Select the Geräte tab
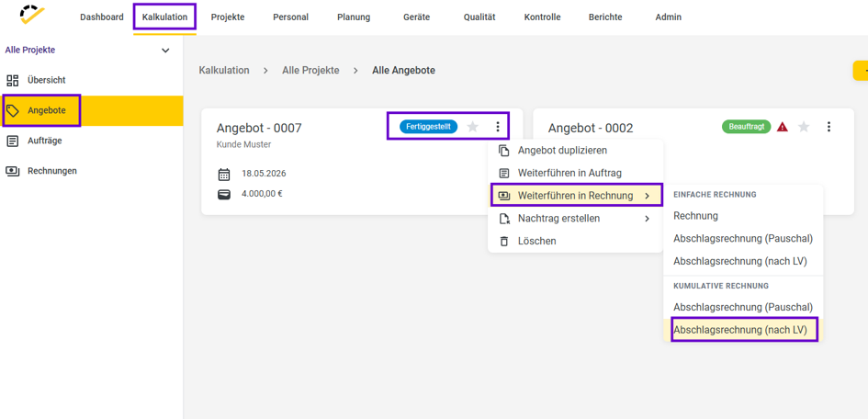 (x=417, y=17)
